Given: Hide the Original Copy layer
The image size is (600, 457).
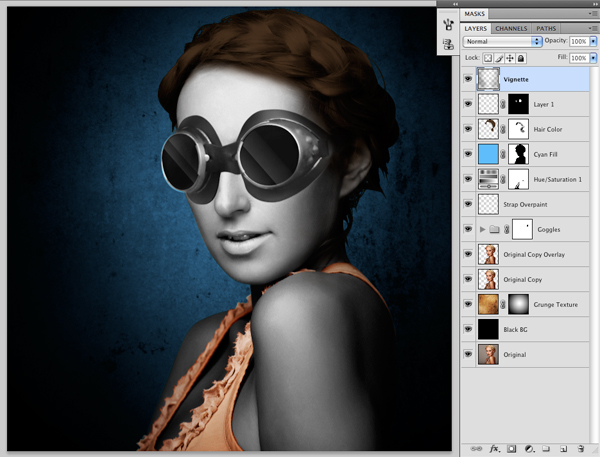Looking at the screenshot, I should 468,279.
